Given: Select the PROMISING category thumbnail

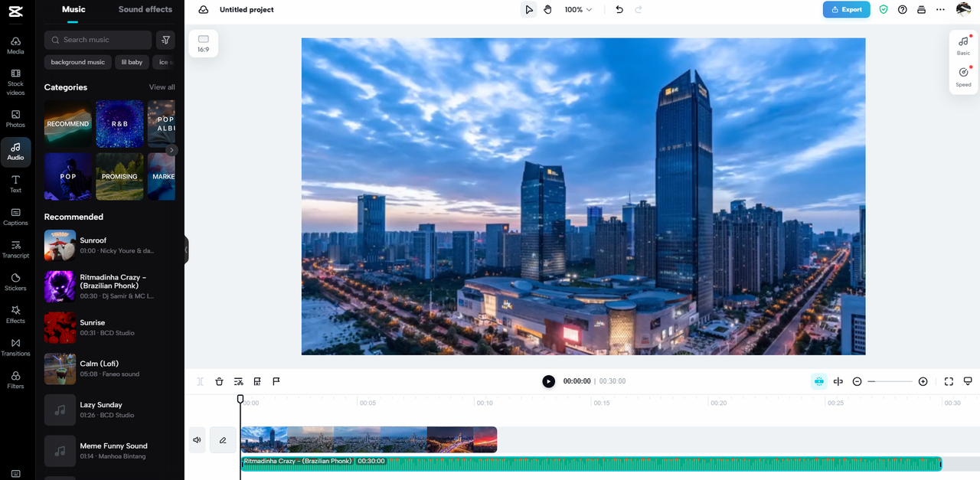Looking at the screenshot, I should [x=119, y=177].
